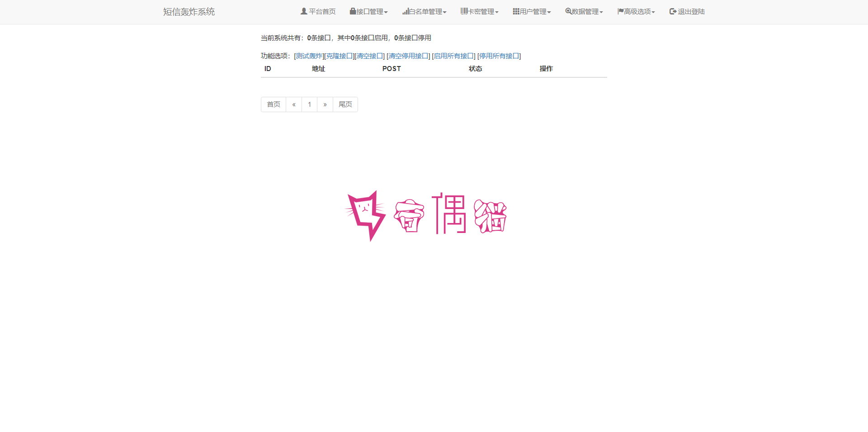
Task: Click the 当前系统共有 interface count text
Action: [x=346, y=38]
